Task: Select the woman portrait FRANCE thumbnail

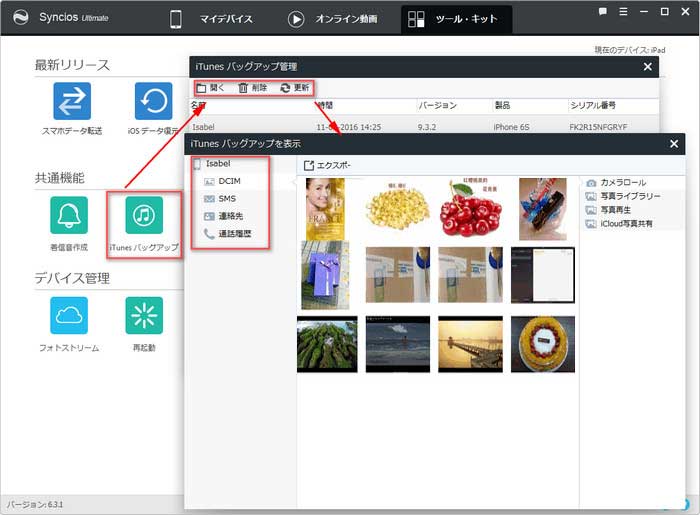Action: click(325, 209)
